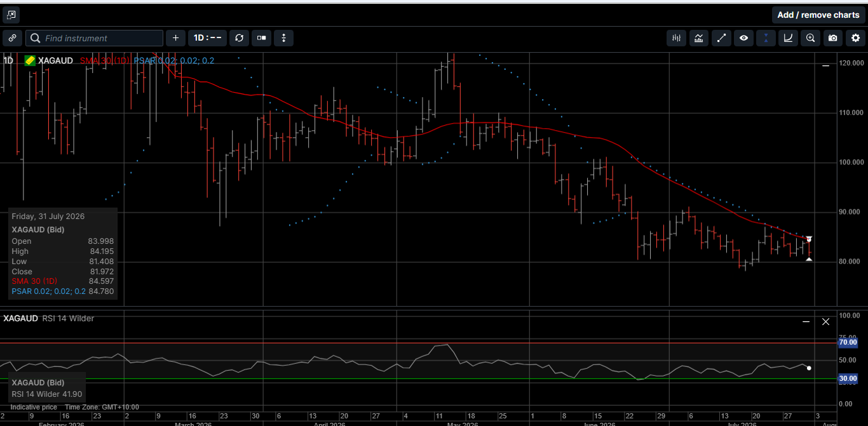
Task: Open the indicators studies icon
Action: [699, 38]
